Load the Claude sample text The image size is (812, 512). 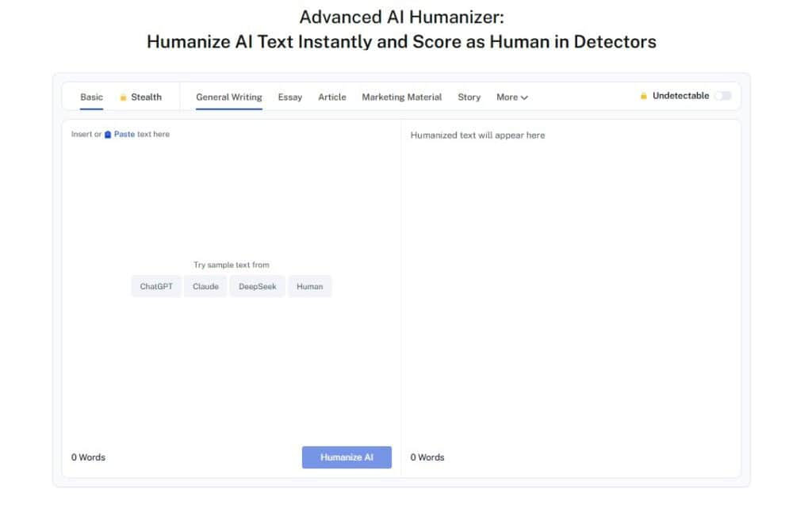pyautogui.click(x=205, y=286)
